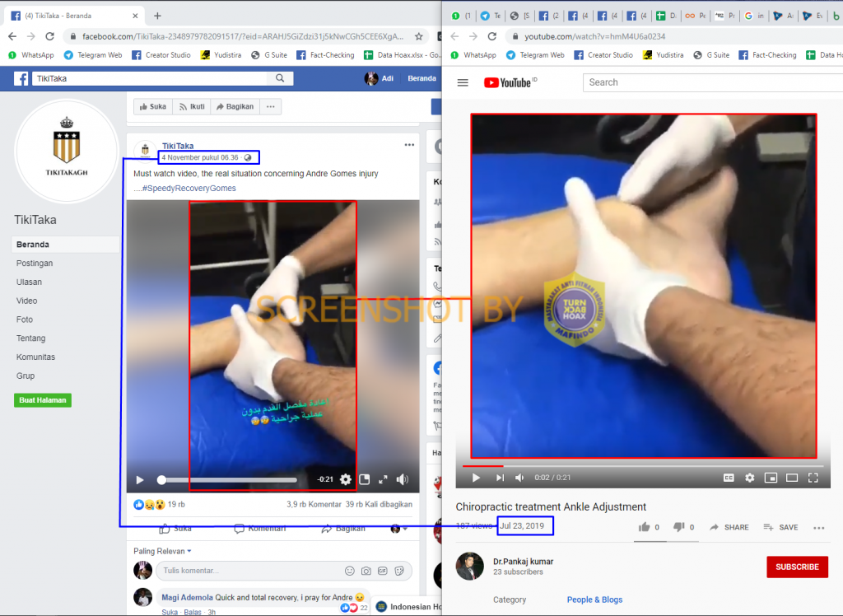
Task: Select Grup in page sidebar
Action: (x=26, y=376)
